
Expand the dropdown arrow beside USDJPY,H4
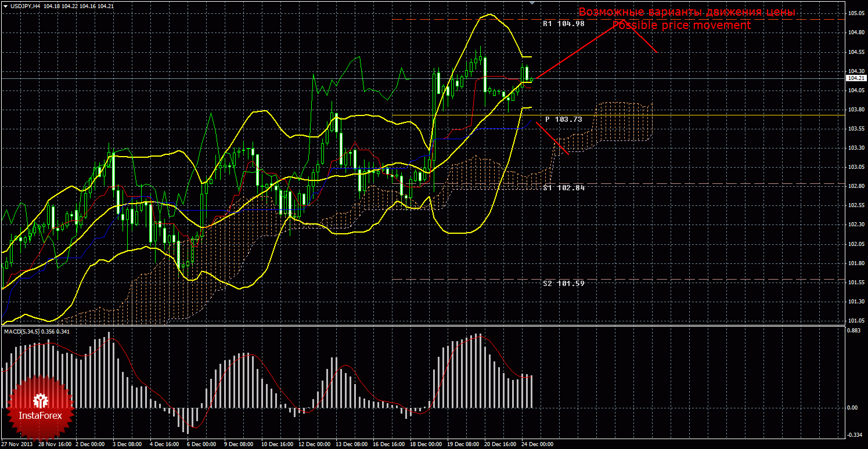(x=5, y=6)
